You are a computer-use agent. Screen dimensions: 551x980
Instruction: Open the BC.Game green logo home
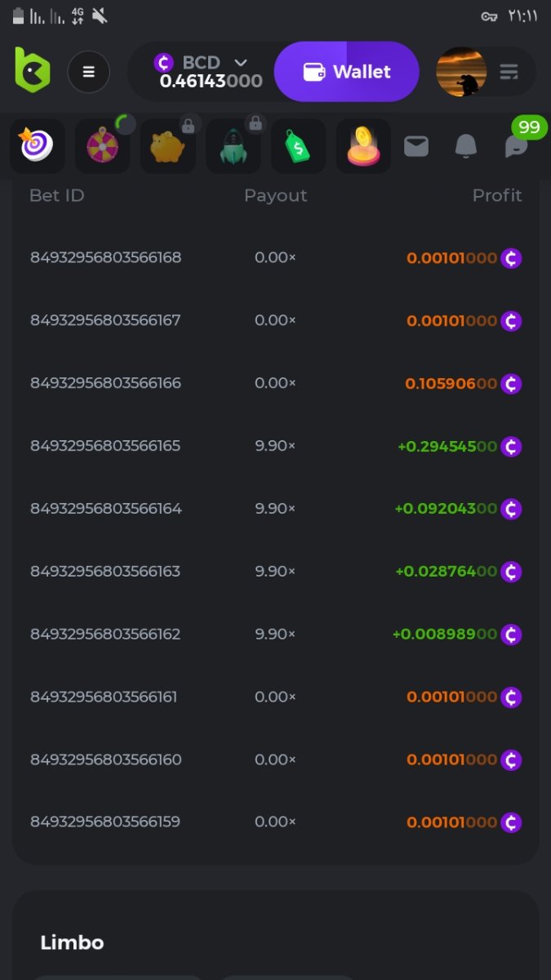[33, 70]
